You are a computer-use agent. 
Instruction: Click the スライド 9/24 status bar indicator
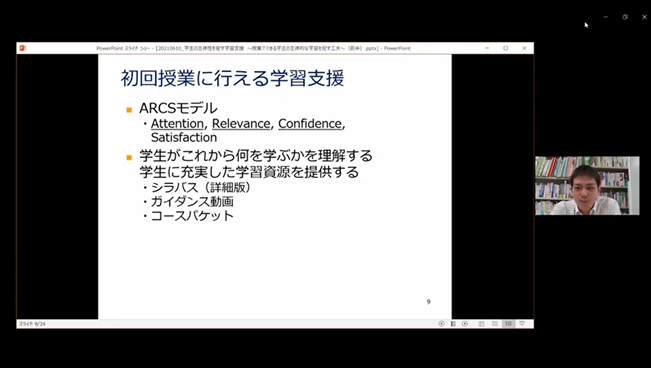click(32, 324)
